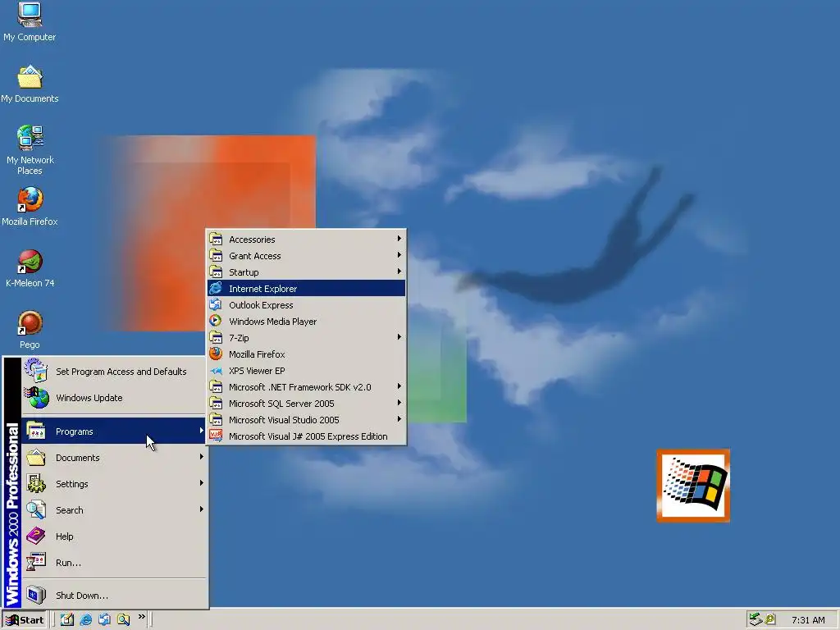This screenshot has width=840, height=630.
Task: Launch Internet Explorer from the Programs menu
Action: pyautogui.click(x=306, y=288)
